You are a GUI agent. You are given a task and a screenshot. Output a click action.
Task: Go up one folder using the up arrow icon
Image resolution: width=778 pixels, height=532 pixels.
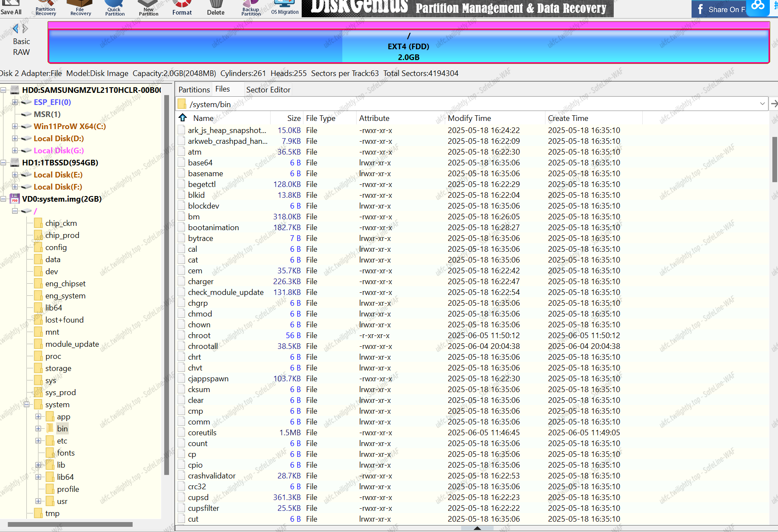183,118
